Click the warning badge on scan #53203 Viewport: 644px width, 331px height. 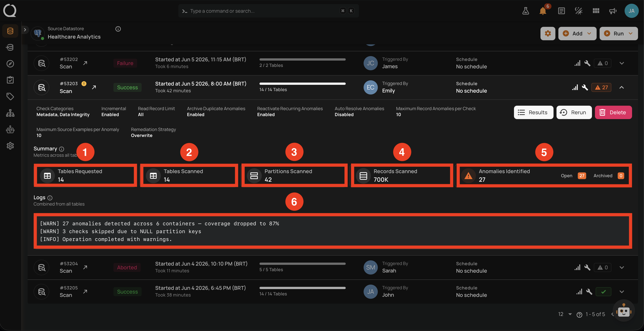84,84
